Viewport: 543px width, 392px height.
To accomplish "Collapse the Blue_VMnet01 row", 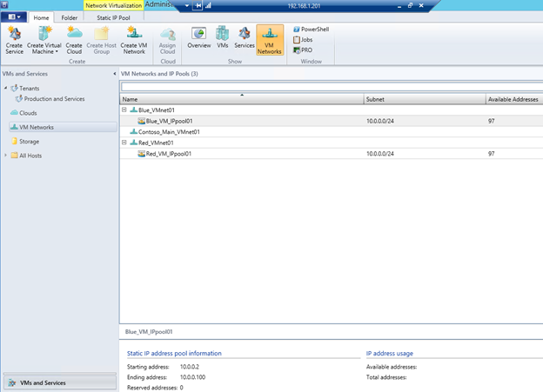I will 124,110.
